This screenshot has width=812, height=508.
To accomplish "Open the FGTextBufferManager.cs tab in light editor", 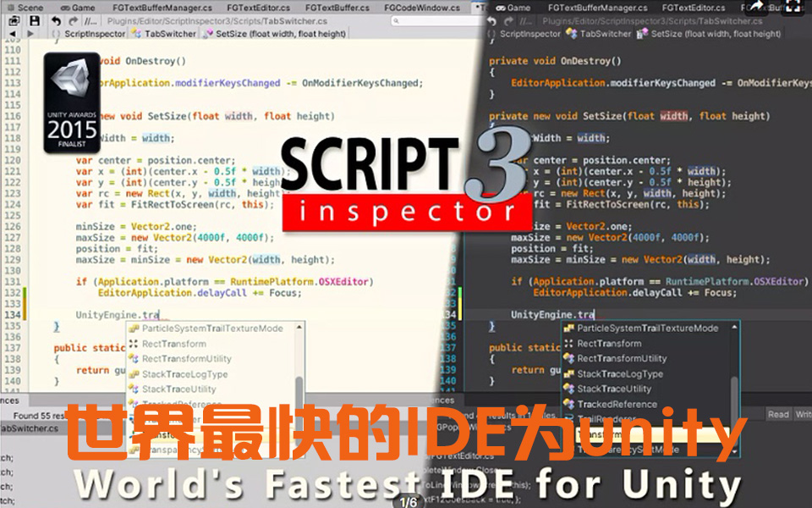I will (x=162, y=8).
